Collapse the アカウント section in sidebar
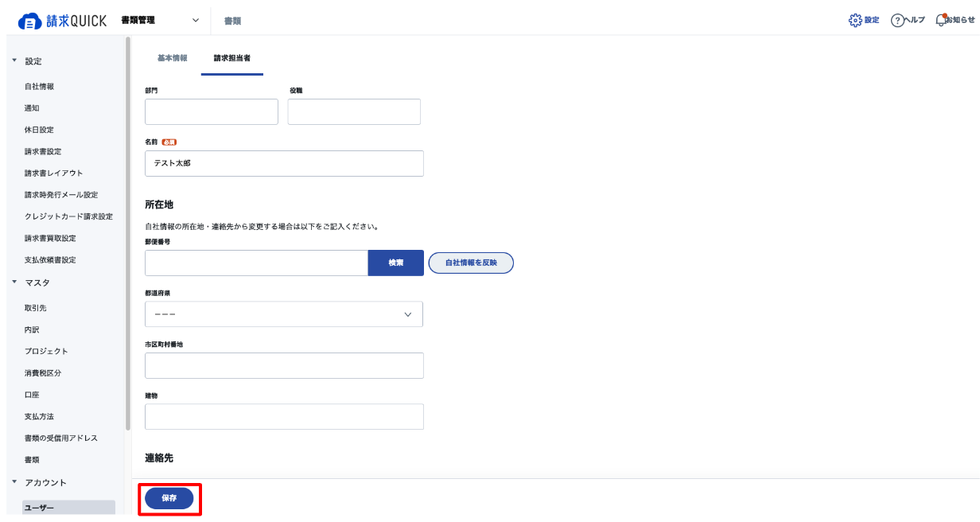The width and height of the screenshot is (980, 522). 14,481
